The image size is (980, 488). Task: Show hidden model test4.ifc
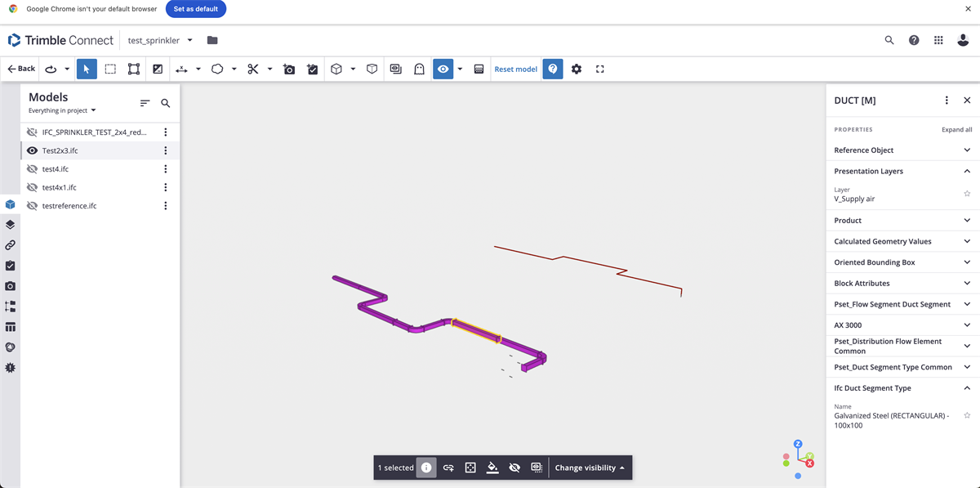point(30,168)
